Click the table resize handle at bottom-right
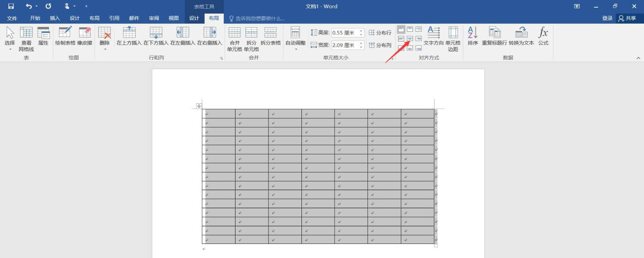 coord(436,246)
